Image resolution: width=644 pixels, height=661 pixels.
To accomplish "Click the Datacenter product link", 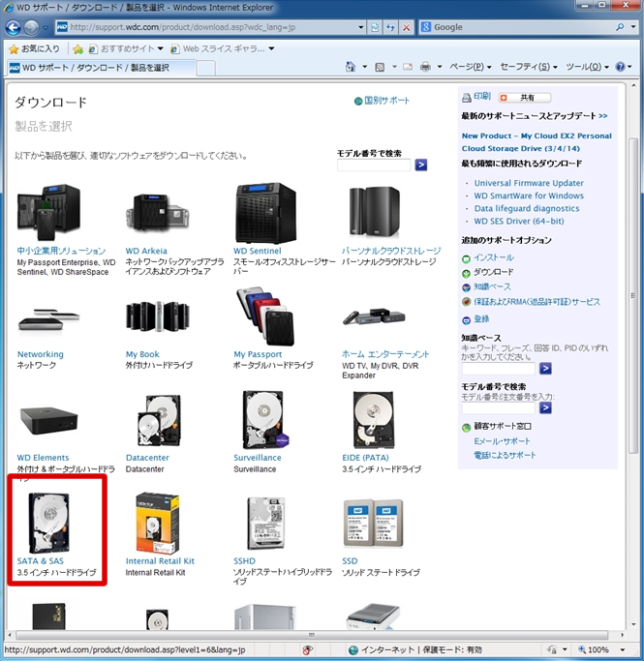I will coord(147,458).
